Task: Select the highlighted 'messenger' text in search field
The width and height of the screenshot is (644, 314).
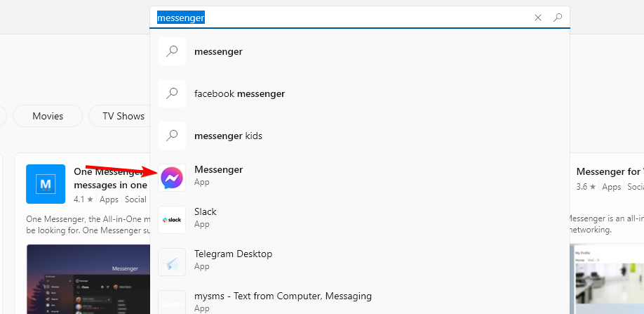Action: click(181, 18)
